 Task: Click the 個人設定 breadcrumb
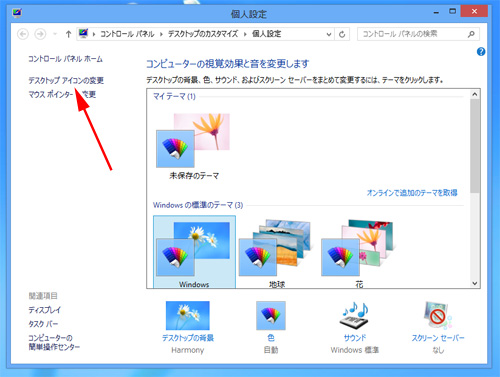coord(266,34)
